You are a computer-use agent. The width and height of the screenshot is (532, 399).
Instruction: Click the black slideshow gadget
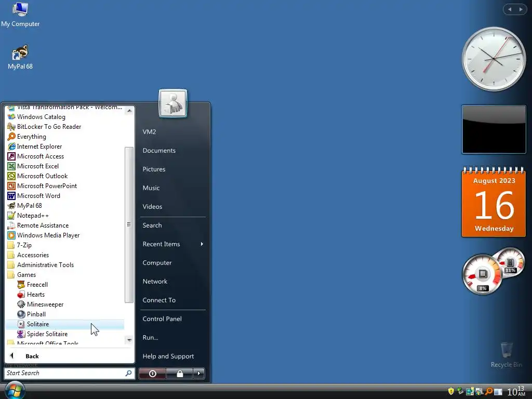pos(494,129)
